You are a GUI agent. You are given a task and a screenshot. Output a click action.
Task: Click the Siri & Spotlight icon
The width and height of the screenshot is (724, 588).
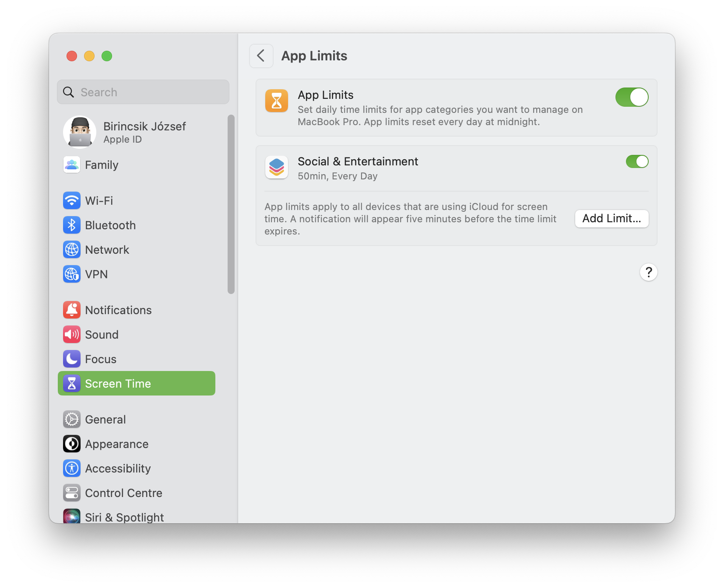coord(72,516)
